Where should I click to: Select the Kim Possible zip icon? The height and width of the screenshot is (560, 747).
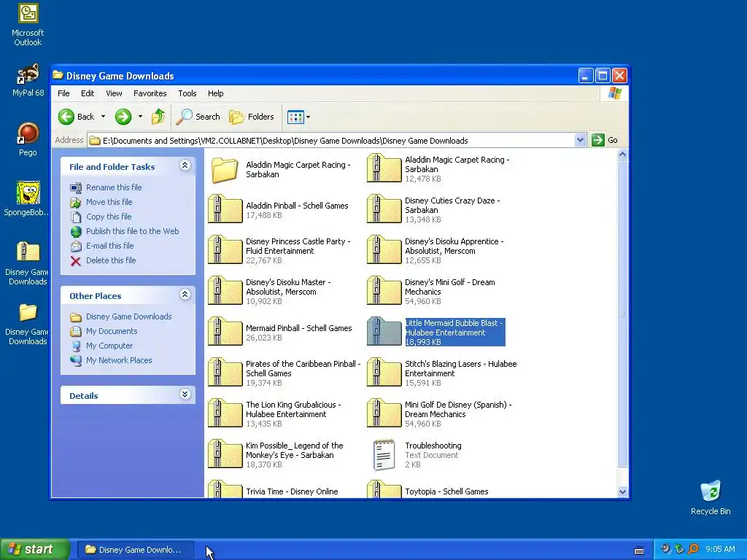coord(225,455)
